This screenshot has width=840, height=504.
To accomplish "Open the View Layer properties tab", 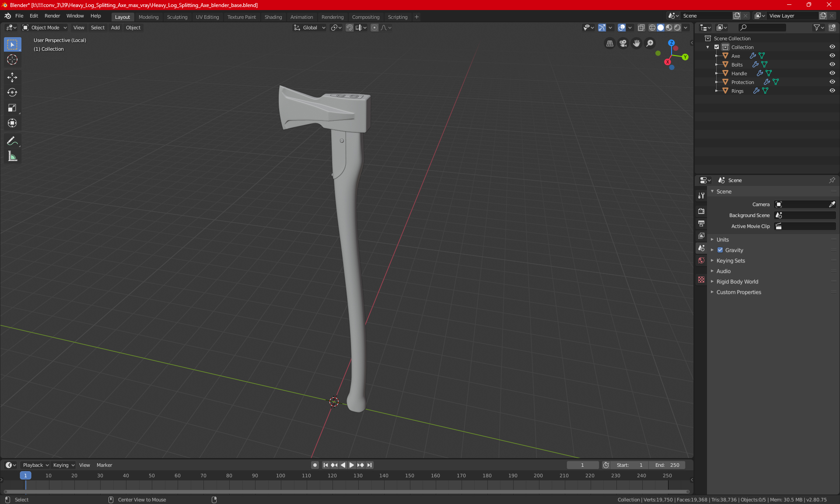I will (701, 236).
